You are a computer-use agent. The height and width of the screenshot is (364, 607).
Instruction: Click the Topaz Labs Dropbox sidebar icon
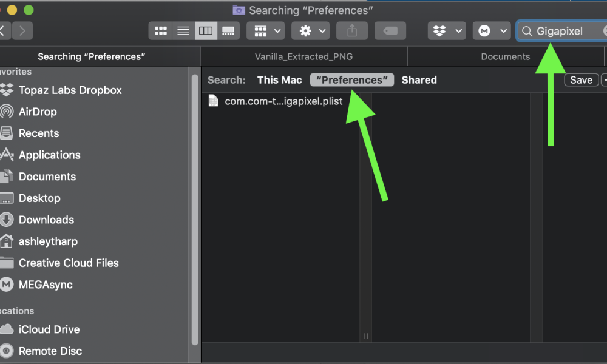[7, 90]
